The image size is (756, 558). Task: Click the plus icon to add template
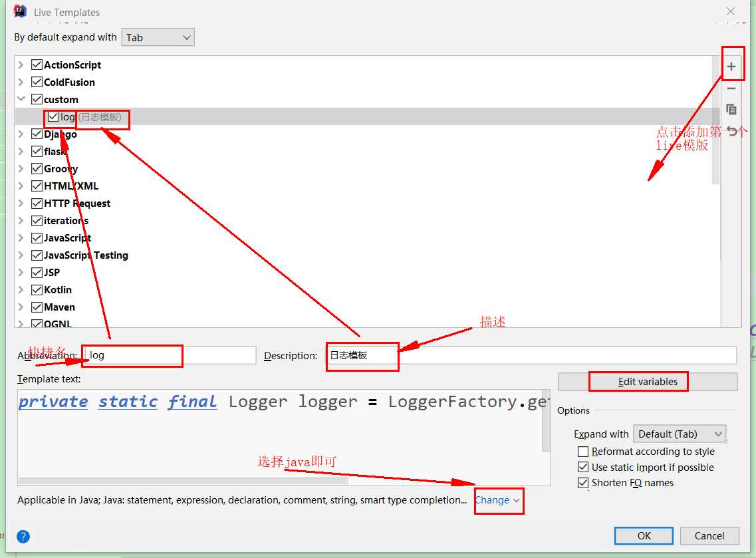point(731,67)
